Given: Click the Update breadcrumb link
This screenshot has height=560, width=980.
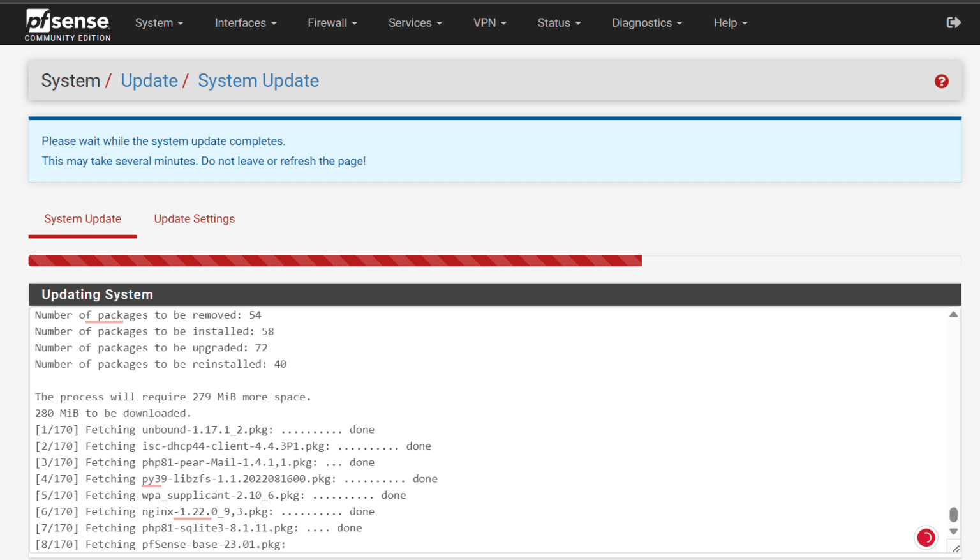Looking at the screenshot, I should pos(149,80).
